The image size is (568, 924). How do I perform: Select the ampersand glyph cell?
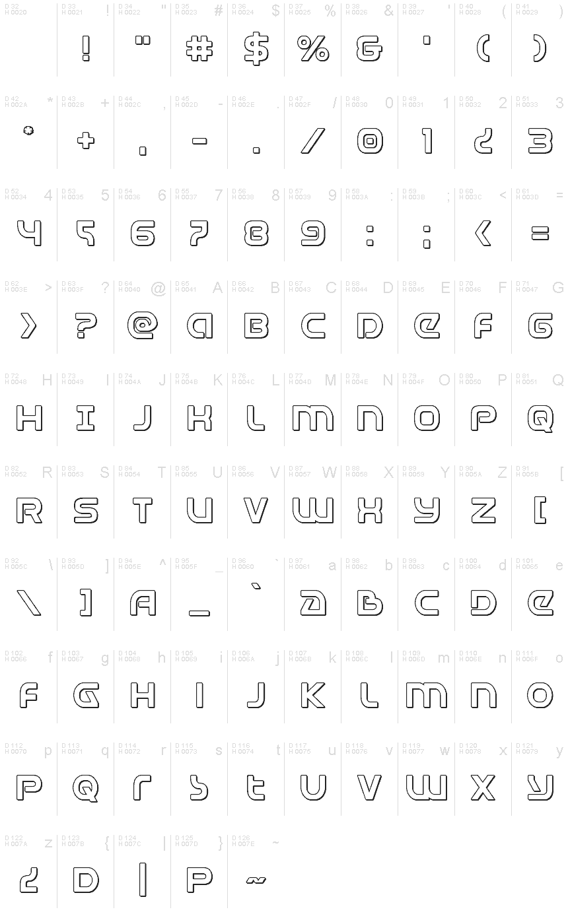(369, 40)
